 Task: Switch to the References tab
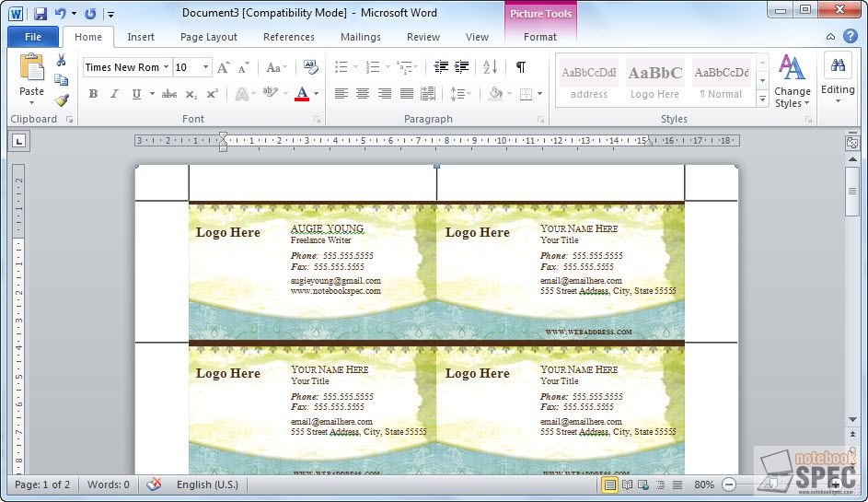point(288,37)
